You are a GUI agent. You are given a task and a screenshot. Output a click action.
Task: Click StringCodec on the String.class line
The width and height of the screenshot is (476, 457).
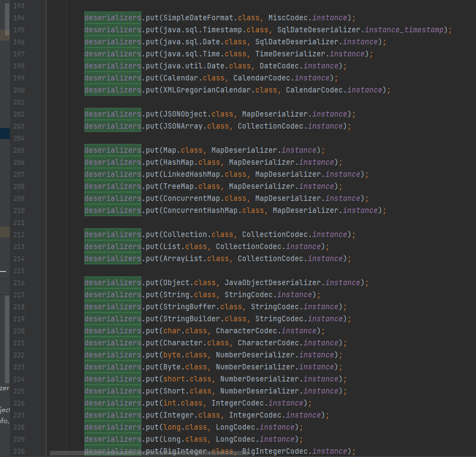(249, 295)
